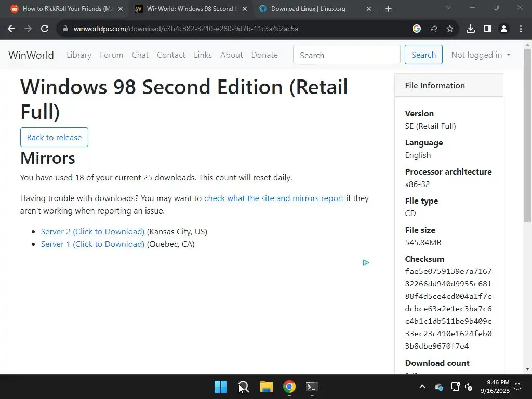Open the Forum nav item
Screen dimensions: 532x399
pos(111,55)
